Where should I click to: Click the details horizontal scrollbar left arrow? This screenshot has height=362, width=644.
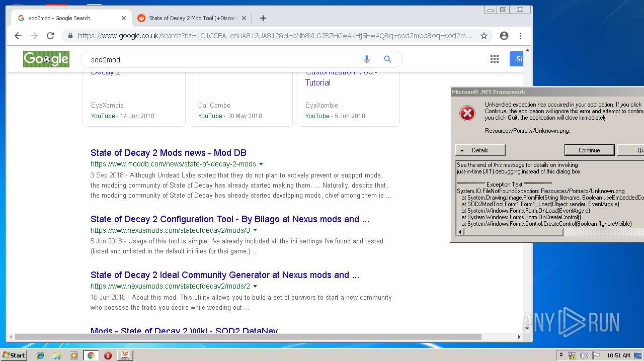point(460,232)
